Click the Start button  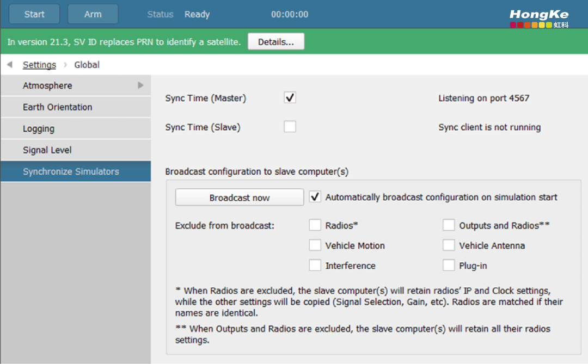[34, 14]
